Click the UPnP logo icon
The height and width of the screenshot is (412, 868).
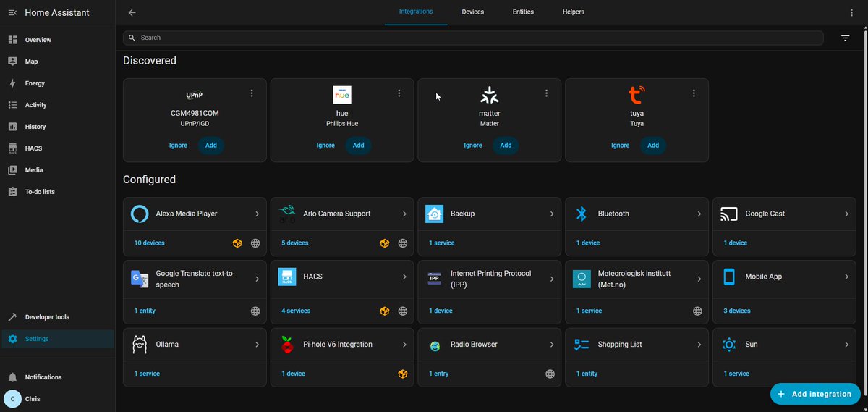click(x=195, y=95)
